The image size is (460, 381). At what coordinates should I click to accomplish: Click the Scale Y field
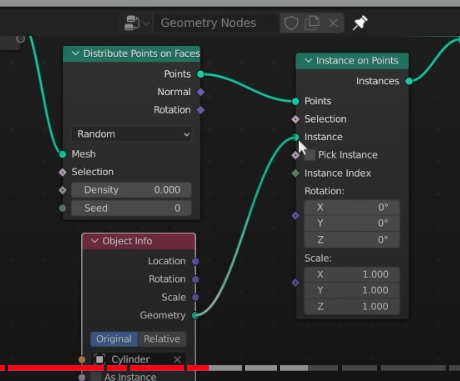point(352,290)
